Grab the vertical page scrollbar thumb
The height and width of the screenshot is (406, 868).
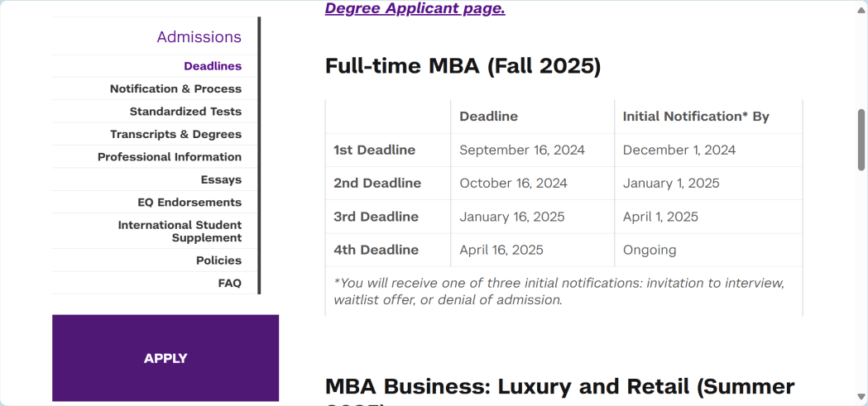[861, 139]
